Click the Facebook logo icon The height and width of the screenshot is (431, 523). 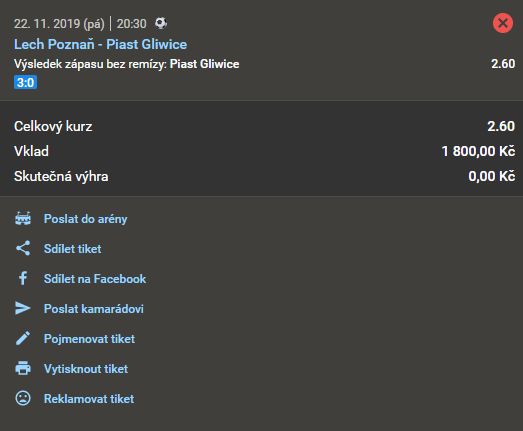click(23, 278)
